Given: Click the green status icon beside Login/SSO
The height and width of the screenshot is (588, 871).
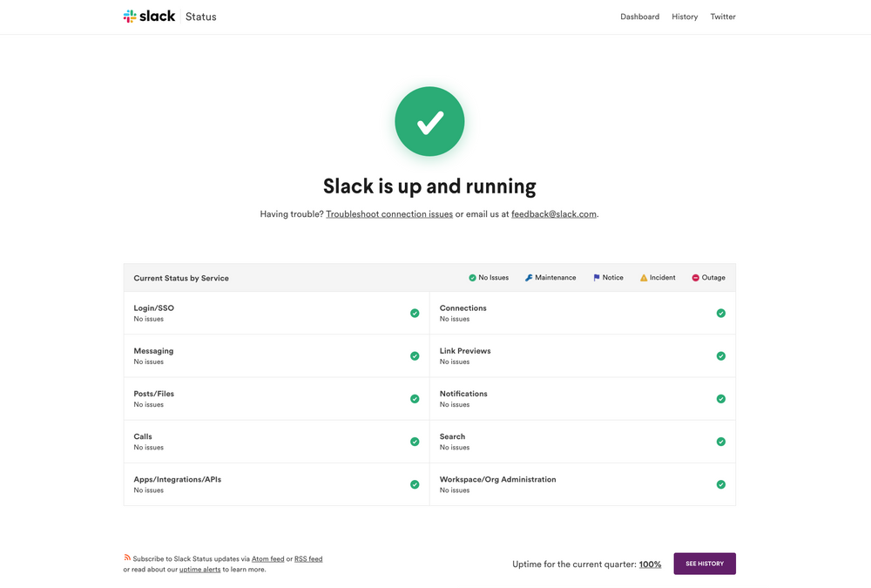Looking at the screenshot, I should pos(415,313).
